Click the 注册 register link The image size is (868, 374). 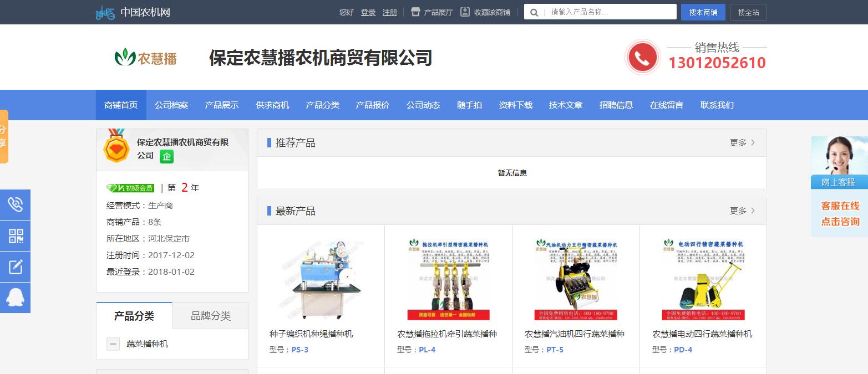pos(390,12)
